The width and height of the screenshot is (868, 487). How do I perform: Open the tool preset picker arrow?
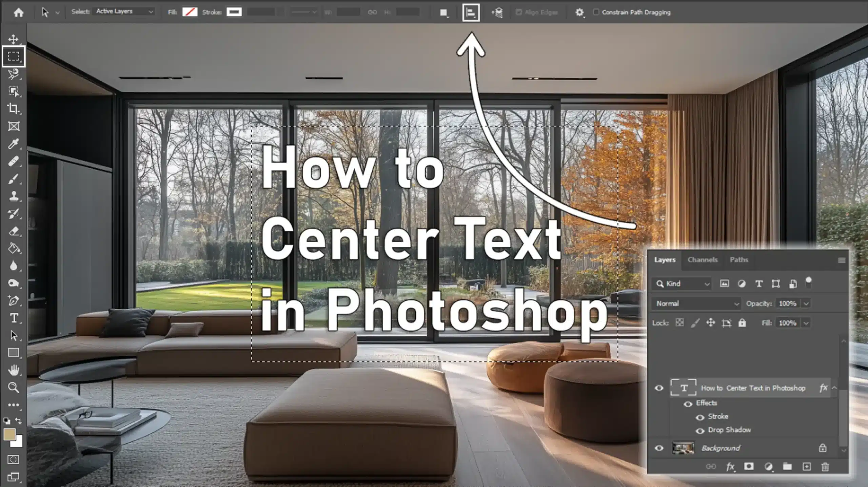[x=58, y=13]
